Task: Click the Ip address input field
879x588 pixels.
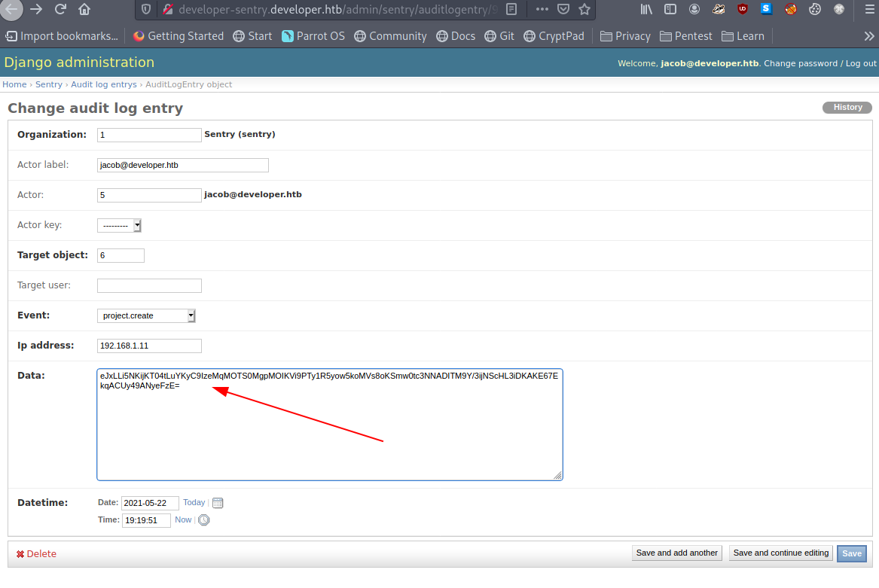Action: coord(149,346)
